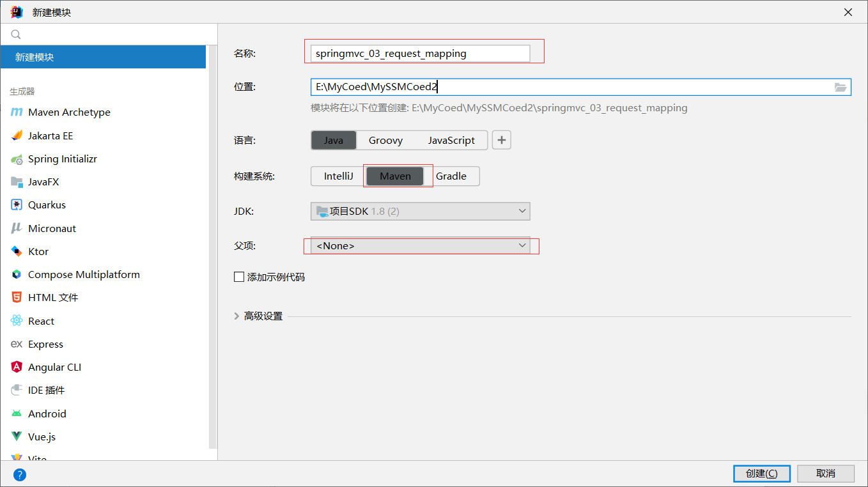The height and width of the screenshot is (487, 868).
Task: Choose Maven as build system
Action: point(395,176)
